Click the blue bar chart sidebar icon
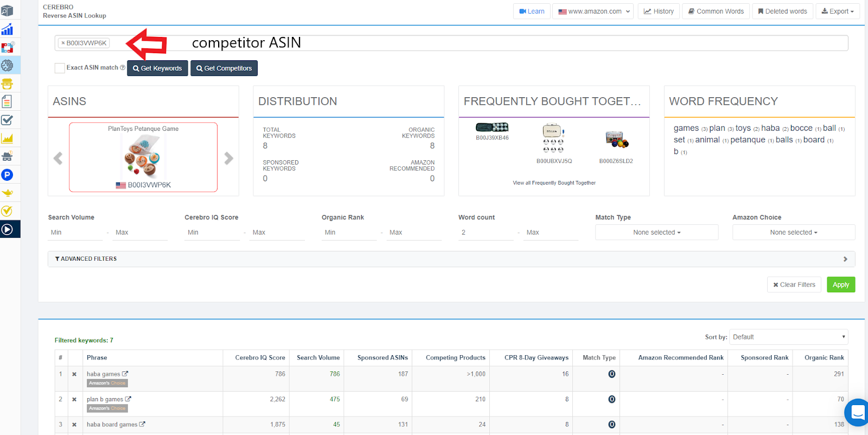 point(7,30)
